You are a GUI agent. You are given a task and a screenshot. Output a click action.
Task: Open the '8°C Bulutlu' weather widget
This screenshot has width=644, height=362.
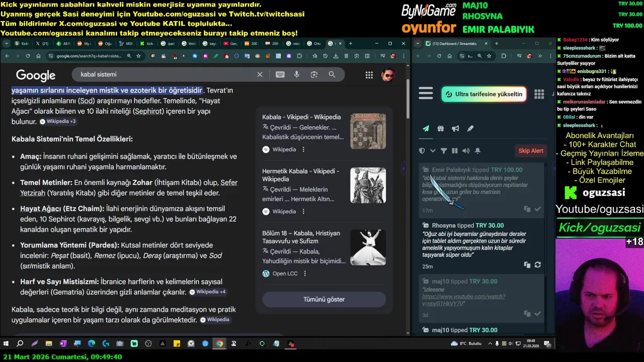[x=466, y=344]
